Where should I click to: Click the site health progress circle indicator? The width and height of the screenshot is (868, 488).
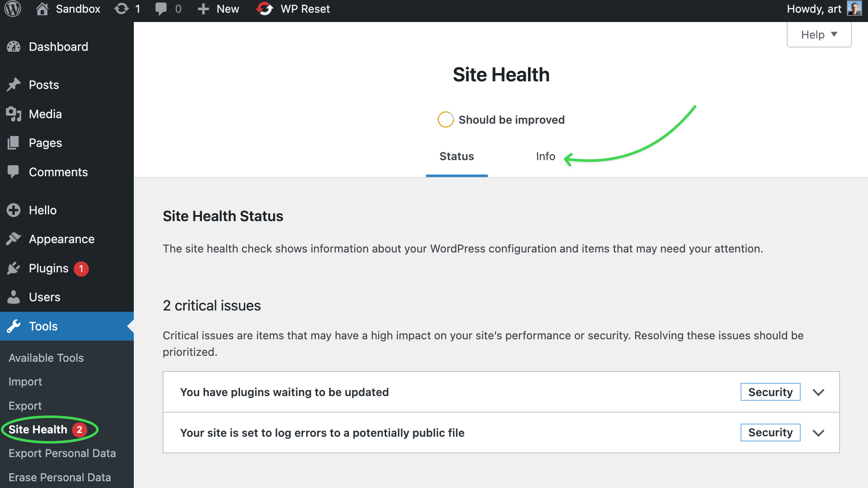(x=445, y=120)
